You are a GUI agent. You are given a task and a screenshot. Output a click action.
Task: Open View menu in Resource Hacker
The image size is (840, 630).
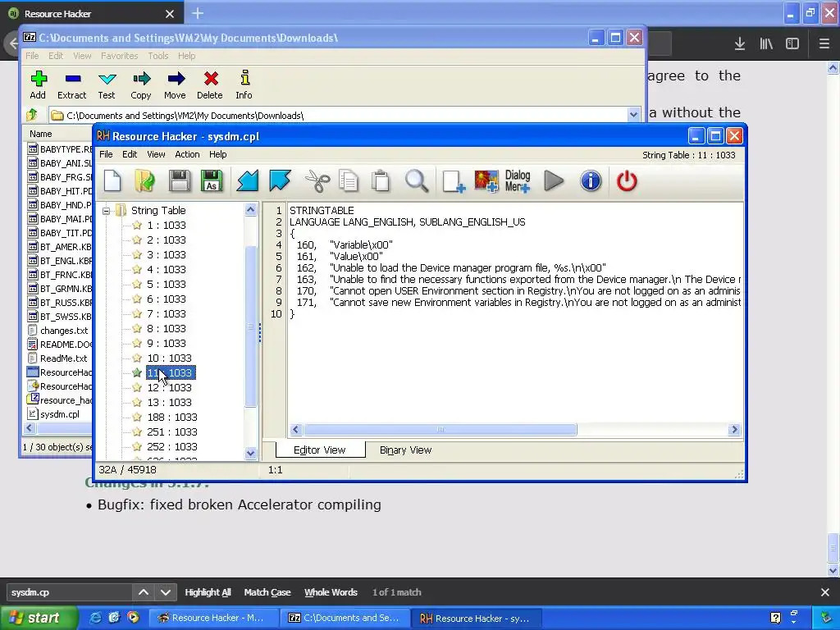click(156, 154)
